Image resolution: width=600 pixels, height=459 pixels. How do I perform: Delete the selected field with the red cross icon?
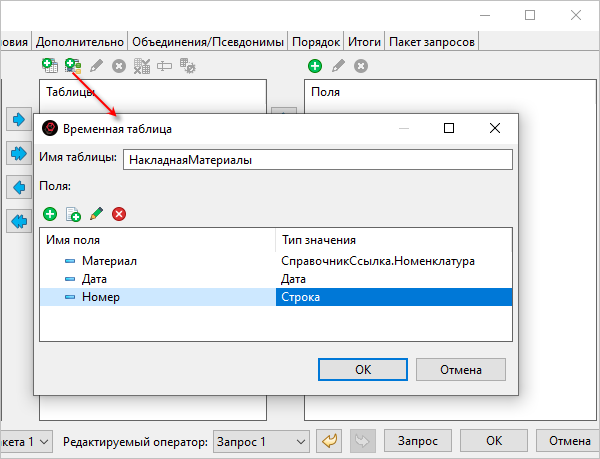(119, 214)
